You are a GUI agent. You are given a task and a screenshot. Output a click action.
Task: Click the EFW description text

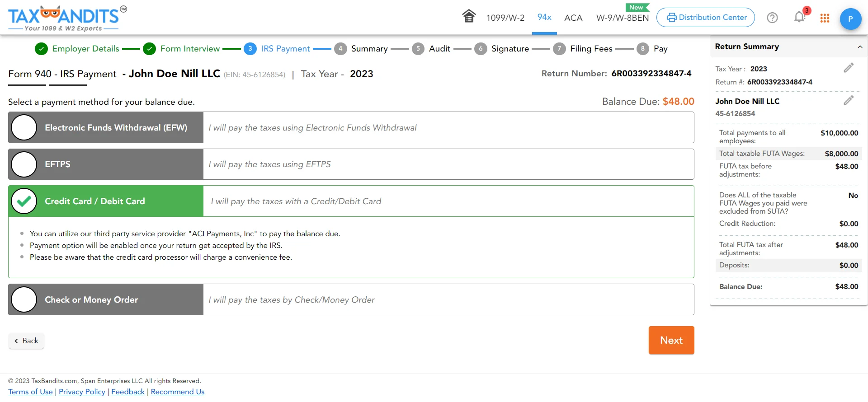[312, 128]
